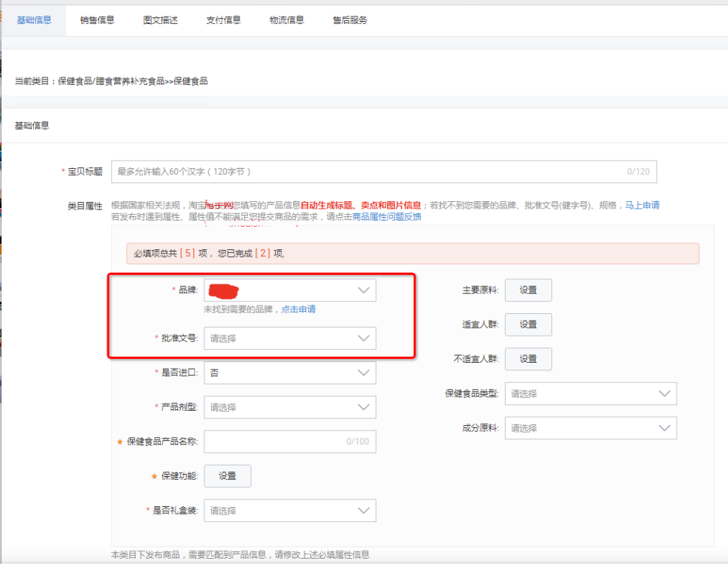Viewport: 728px width, 564px height.
Task: Expand the 成分原料 dropdown
Action: [590, 428]
